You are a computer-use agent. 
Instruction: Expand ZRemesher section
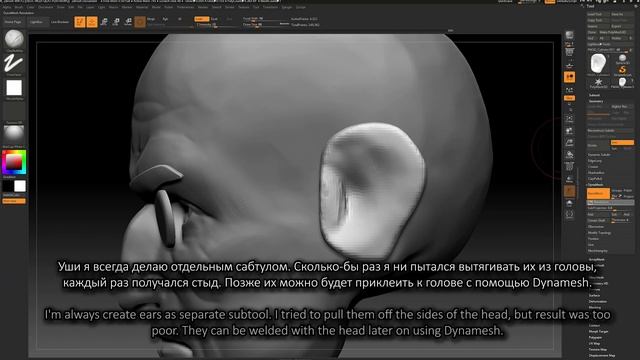click(x=596, y=227)
